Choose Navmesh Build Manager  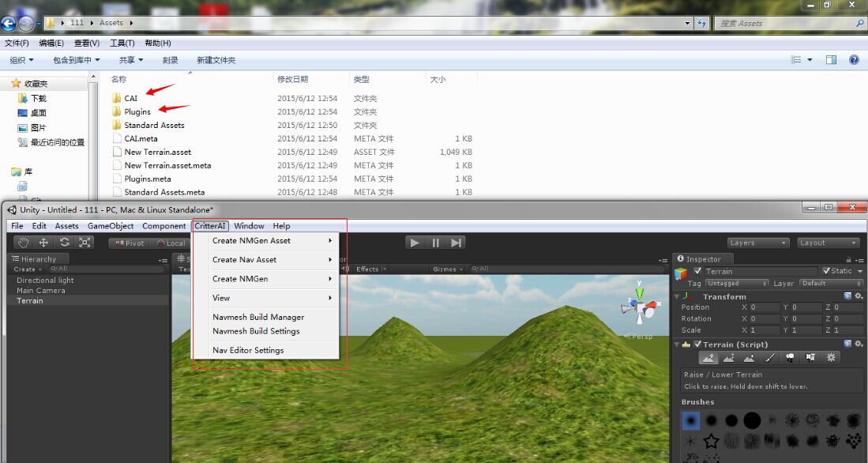(265, 318)
